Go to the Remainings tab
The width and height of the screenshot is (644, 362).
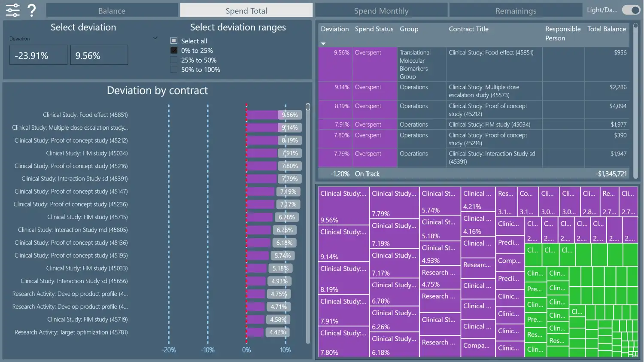pos(516,11)
